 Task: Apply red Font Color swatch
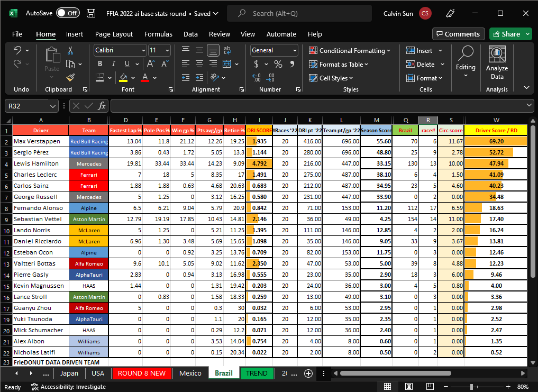(x=145, y=78)
